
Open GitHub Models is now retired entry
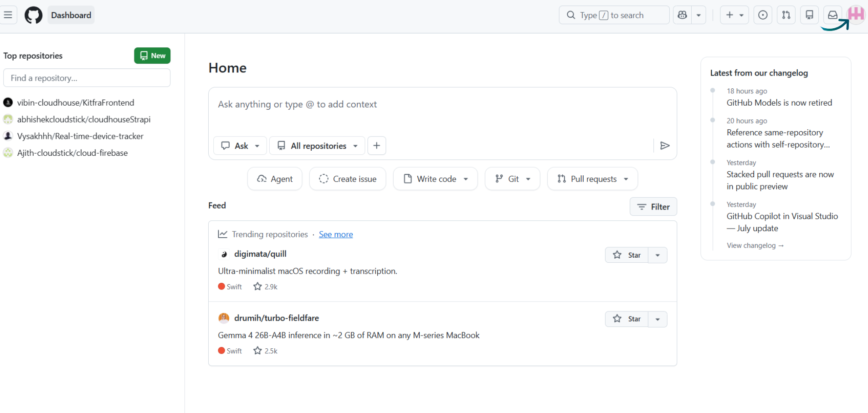tap(779, 103)
